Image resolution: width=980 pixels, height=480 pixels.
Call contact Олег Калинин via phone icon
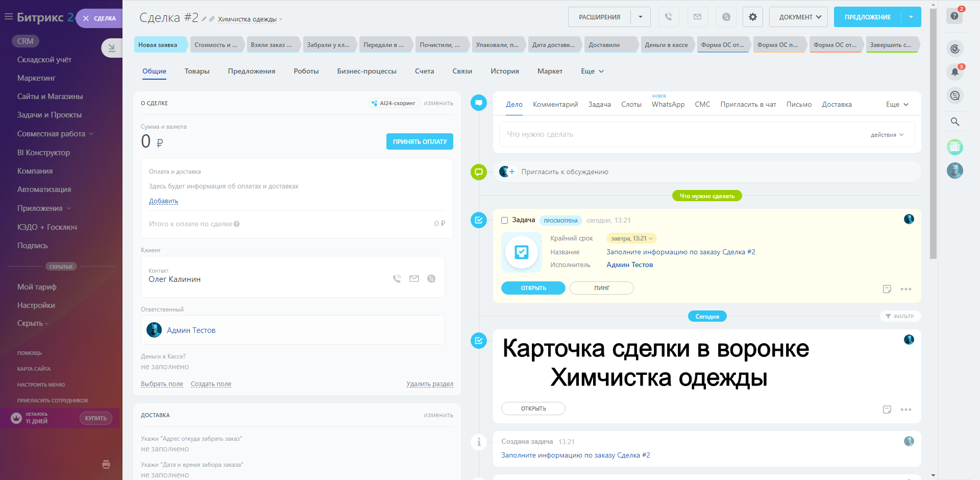[x=397, y=279]
